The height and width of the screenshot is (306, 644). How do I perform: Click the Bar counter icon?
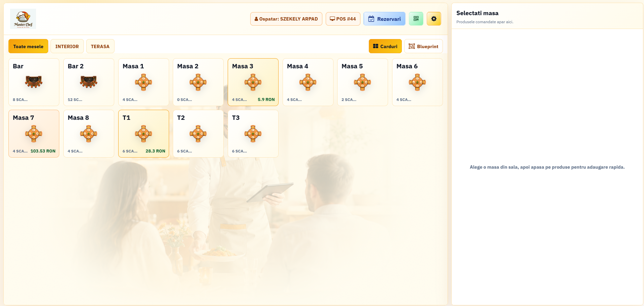[x=34, y=82]
